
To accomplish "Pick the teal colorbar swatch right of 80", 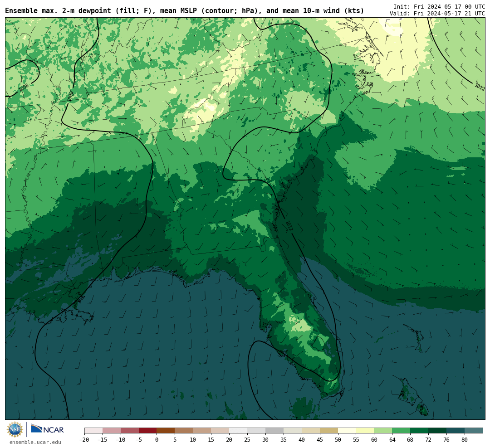I will [x=474, y=431].
